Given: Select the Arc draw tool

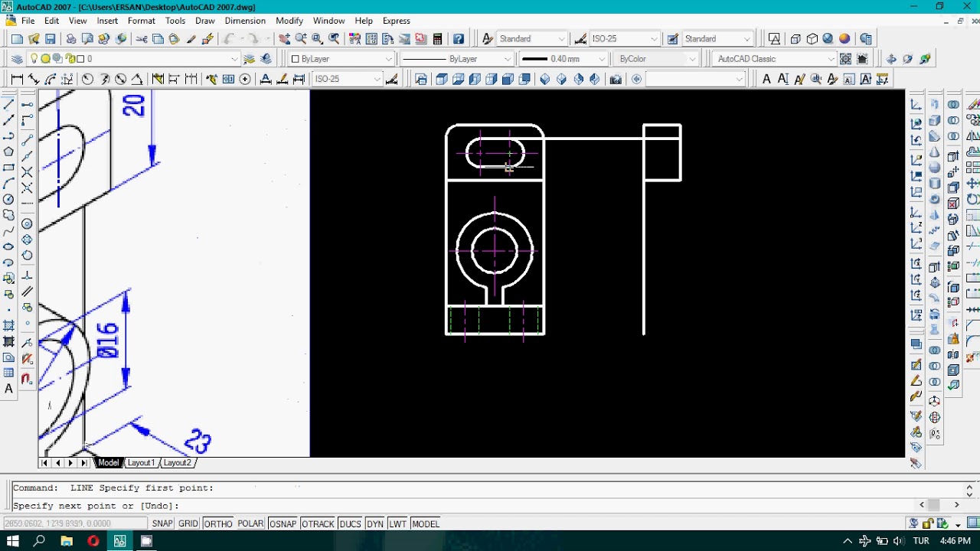Looking at the screenshot, I should coord(9,184).
